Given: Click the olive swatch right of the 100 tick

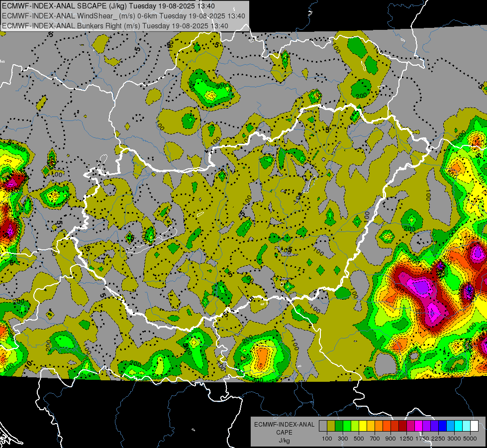Looking at the screenshot, I should click(x=331, y=426).
